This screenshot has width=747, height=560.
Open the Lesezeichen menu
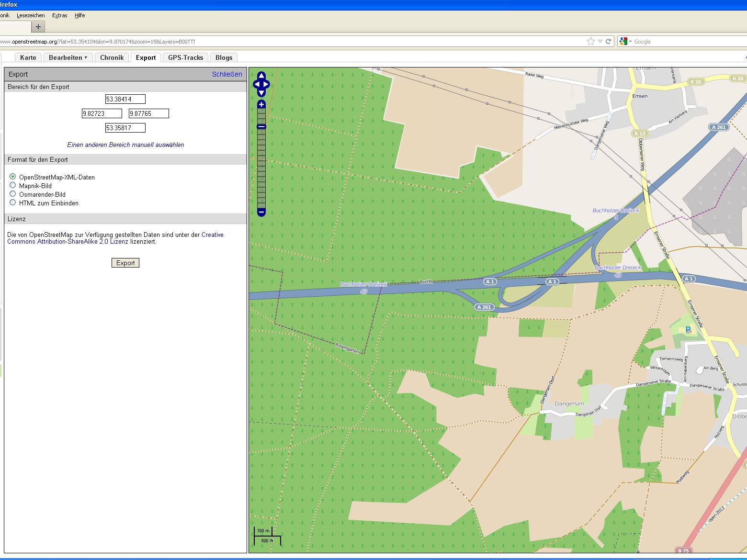point(31,15)
